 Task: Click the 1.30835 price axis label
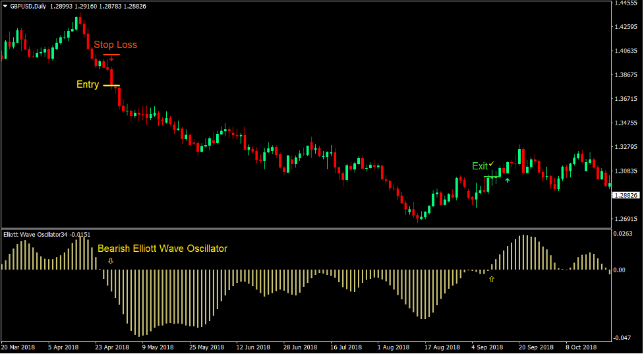(626, 171)
